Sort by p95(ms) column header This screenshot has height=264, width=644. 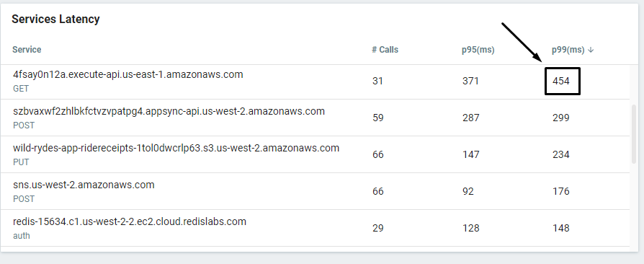478,50
